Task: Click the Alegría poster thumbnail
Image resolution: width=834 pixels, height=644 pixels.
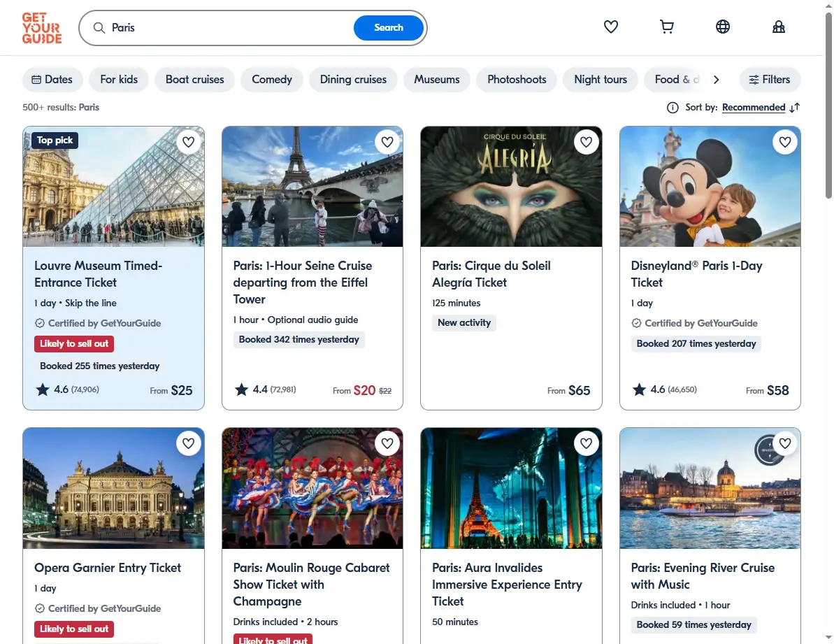Action: tap(511, 186)
